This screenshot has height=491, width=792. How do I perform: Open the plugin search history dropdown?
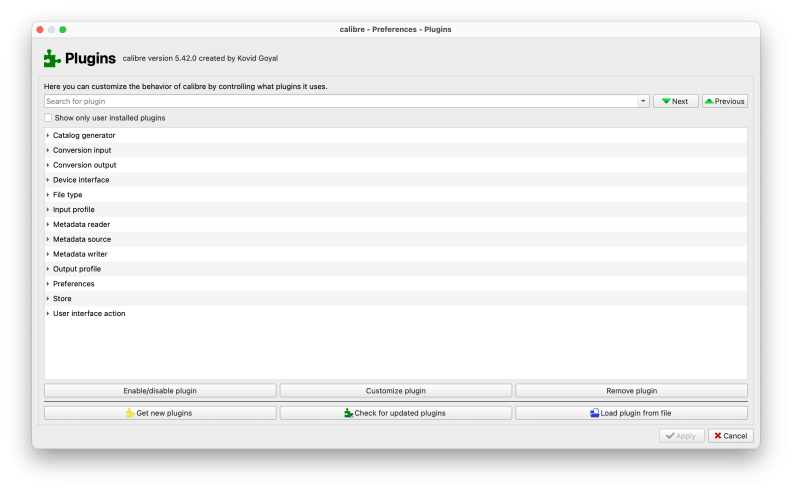click(x=643, y=101)
